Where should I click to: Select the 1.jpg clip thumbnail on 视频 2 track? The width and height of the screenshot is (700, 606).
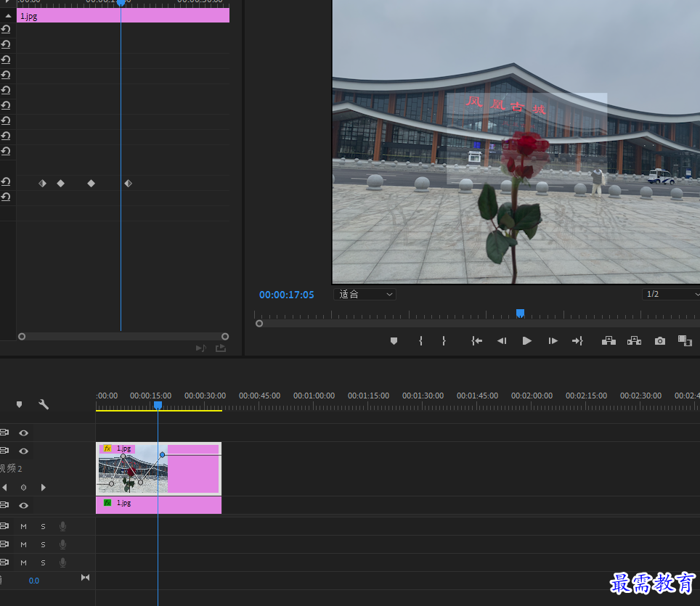[x=133, y=469]
